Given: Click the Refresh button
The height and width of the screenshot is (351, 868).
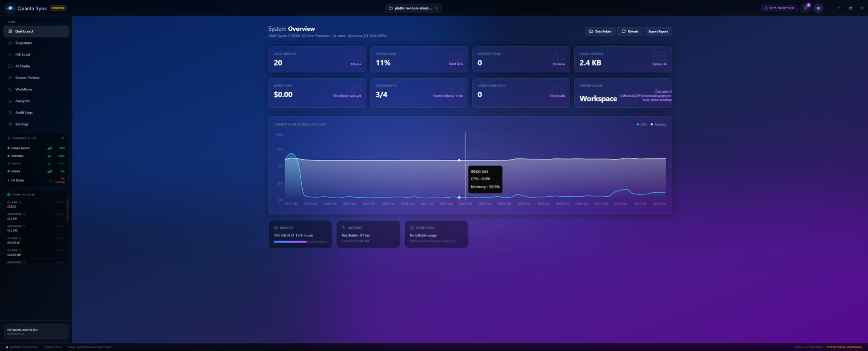Looking at the screenshot, I should pos(630,31).
